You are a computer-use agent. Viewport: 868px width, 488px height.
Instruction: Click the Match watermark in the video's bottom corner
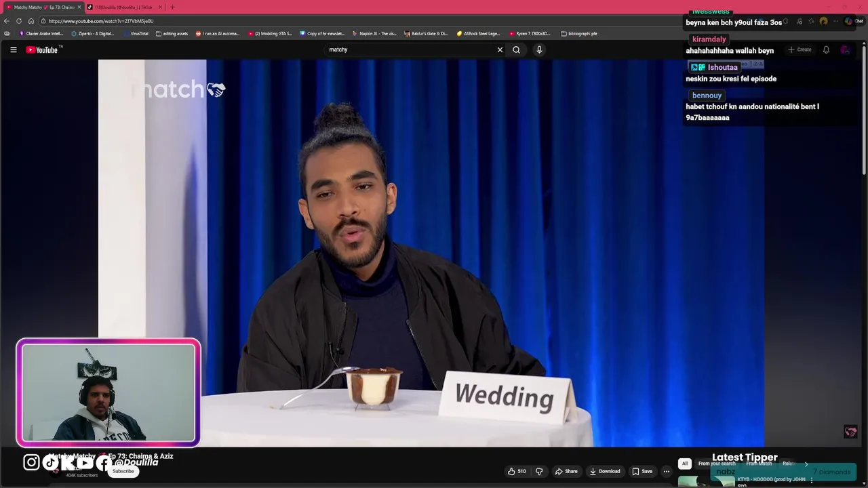pos(850,432)
